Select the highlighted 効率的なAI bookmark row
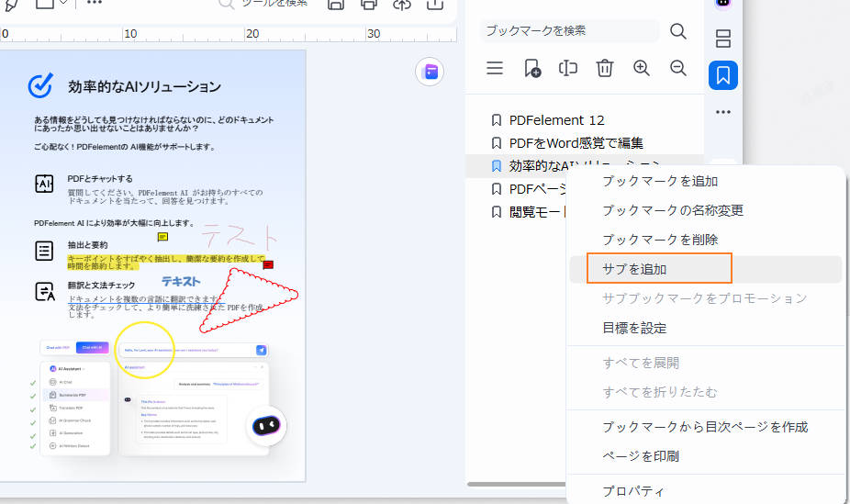Viewport: 850px width, 504px height. click(x=585, y=166)
